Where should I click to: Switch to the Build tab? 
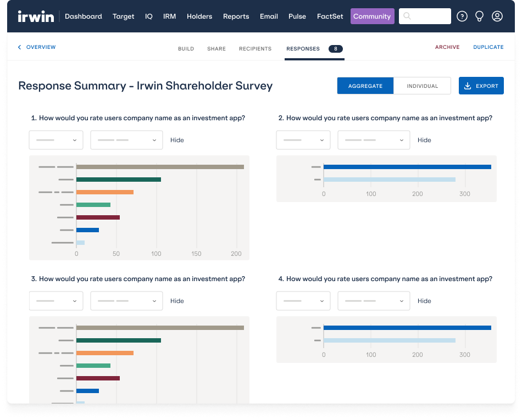pyautogui.click(x=186, y=48)
